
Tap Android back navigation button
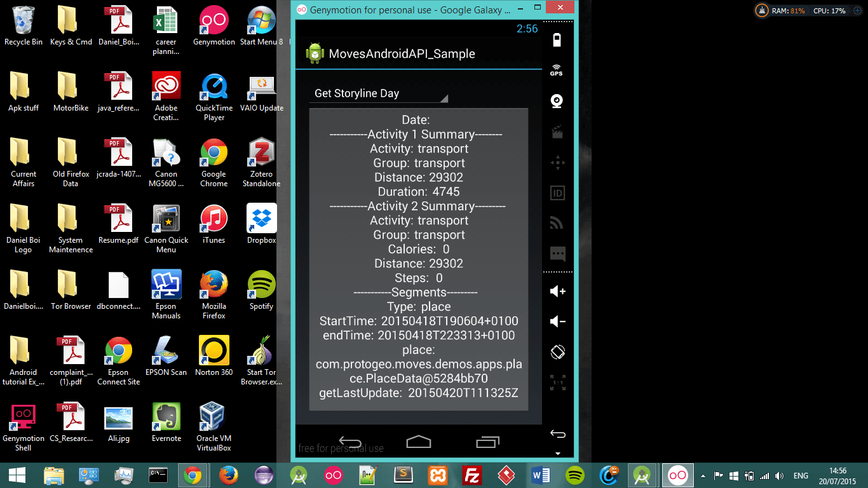click(350, 442)
